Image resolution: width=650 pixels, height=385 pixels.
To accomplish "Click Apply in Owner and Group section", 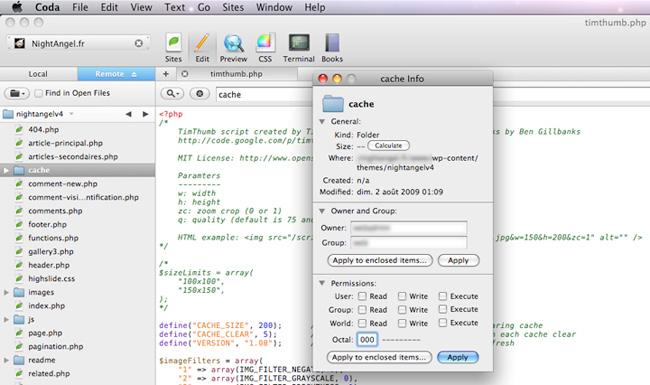I will coord(458,260).
